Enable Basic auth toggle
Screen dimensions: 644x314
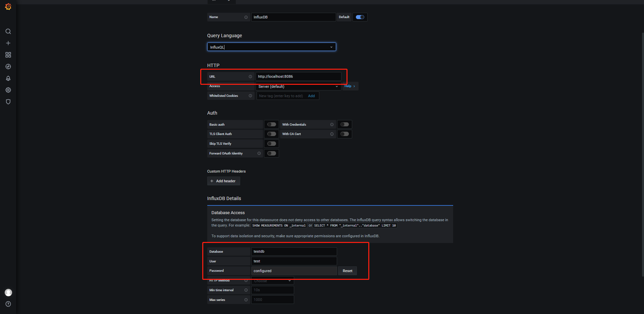(x=272, y=125)
